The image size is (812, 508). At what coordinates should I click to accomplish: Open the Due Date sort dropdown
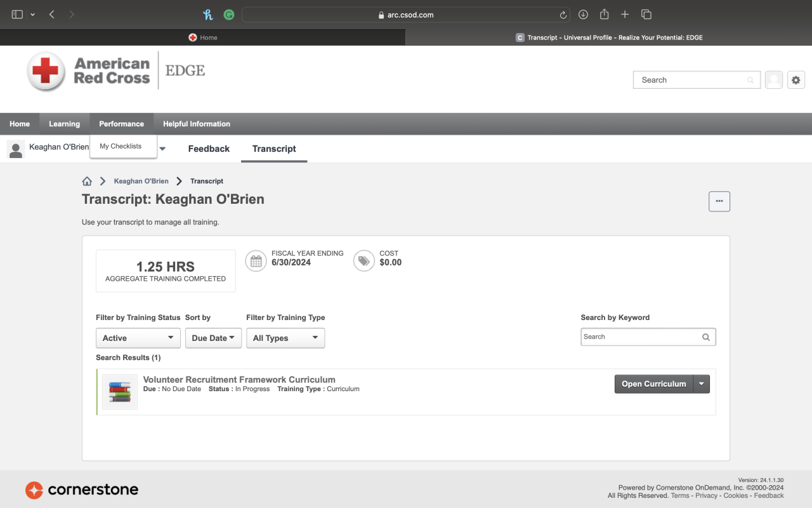(x=213, y=338)
